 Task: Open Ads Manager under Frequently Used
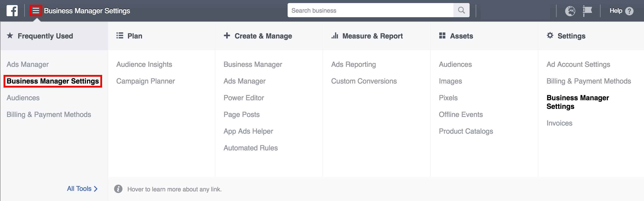28,65
